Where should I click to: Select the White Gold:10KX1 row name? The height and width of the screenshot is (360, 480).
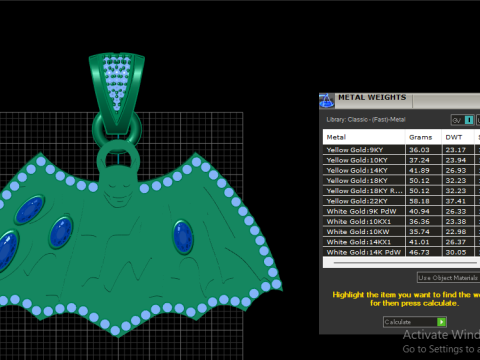click(359, 222)
